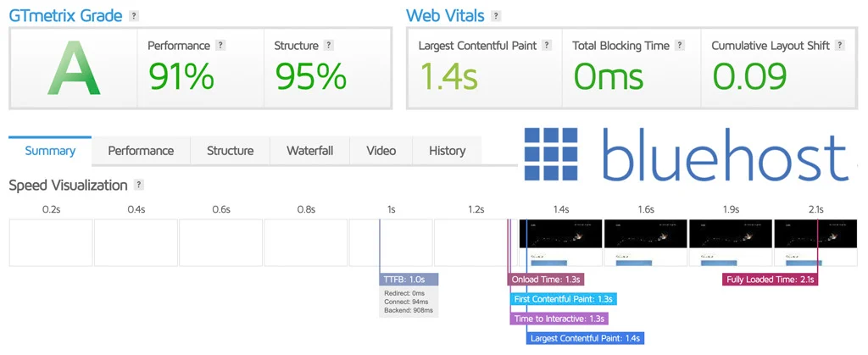Select the 1.6s filmstrip thumbnail
Screen dimensions: 868x355
click(x=645, y=242)
